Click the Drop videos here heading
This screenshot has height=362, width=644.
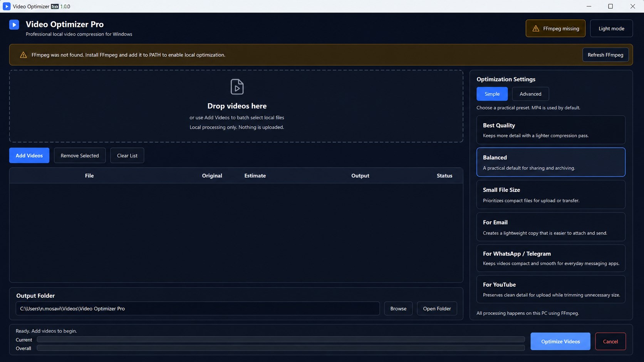[x=237, y=106]
